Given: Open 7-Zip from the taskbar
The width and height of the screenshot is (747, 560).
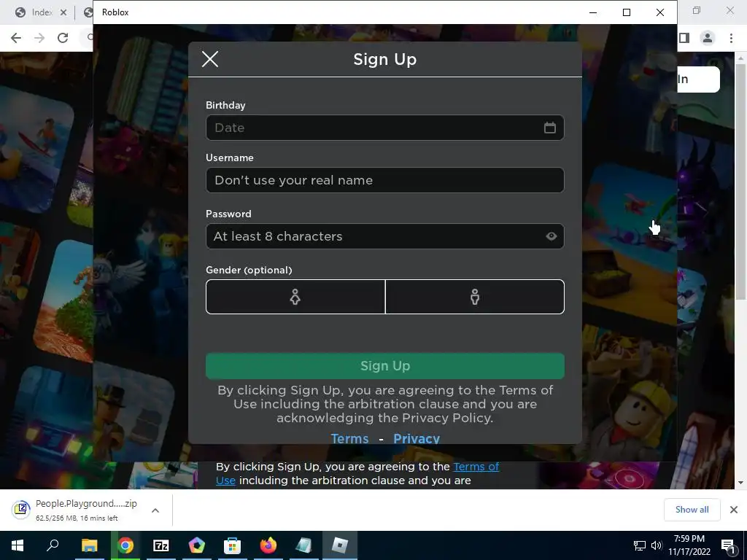Looking at the screenshot, I should 161,545.
